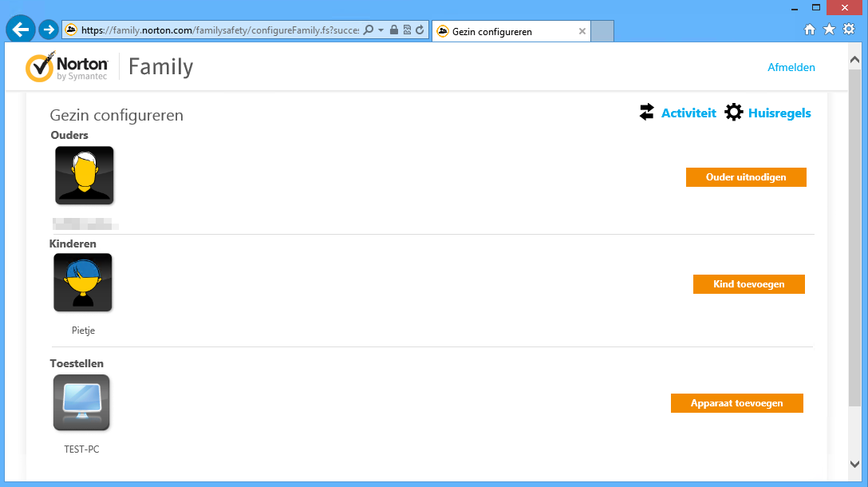Select the parent avatar under Ouders
The height and width of the screenshot is (487, 868).
[x=84, y=176]
